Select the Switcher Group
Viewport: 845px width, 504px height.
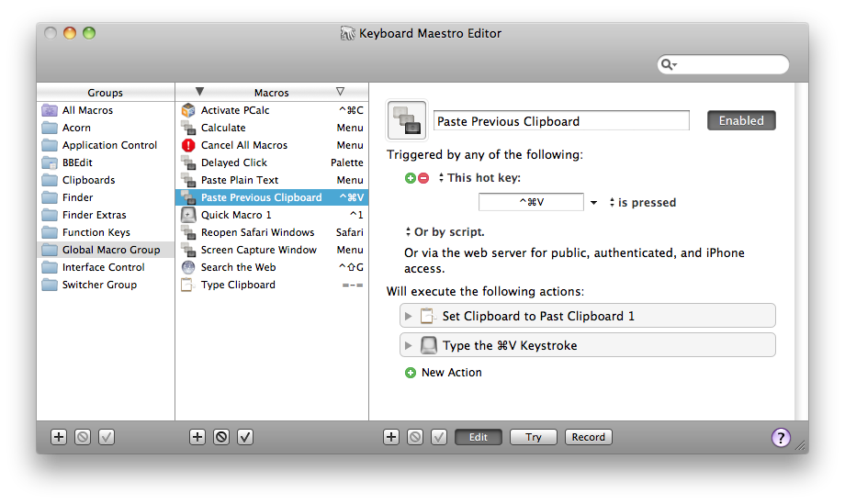[105, 285]
